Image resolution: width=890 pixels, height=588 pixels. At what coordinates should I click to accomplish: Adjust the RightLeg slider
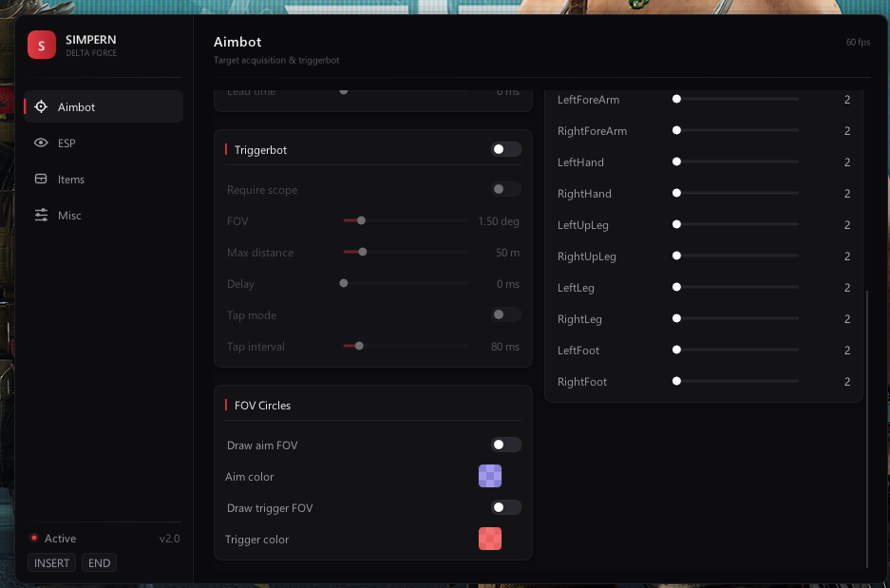[x=736, y=318]
